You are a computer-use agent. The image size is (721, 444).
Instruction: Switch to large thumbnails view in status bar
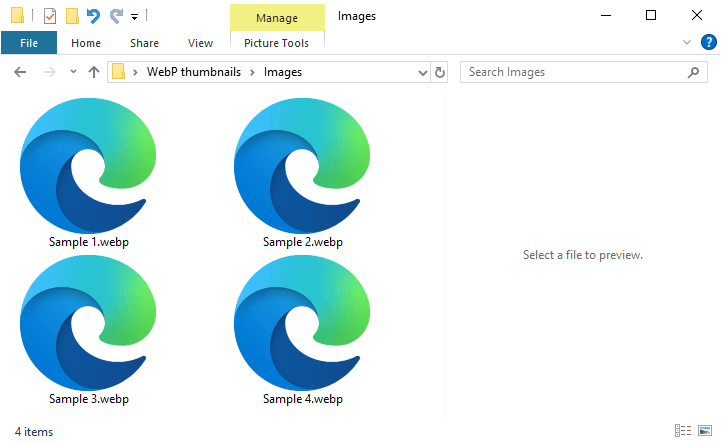click(x=705, y=431)
